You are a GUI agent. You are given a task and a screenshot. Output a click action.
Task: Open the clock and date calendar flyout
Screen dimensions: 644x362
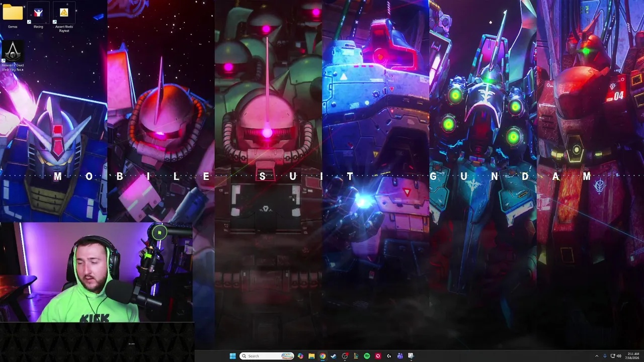(x=633, y=356)
